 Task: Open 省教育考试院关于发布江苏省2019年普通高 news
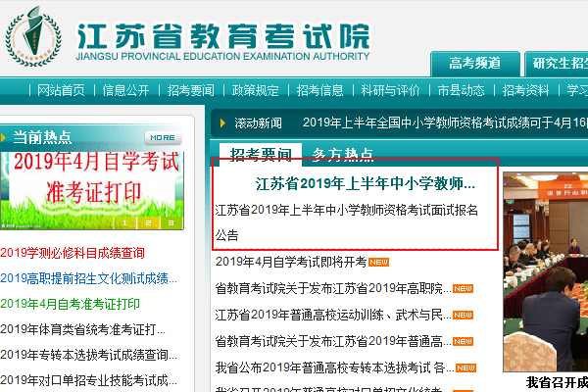333,341
